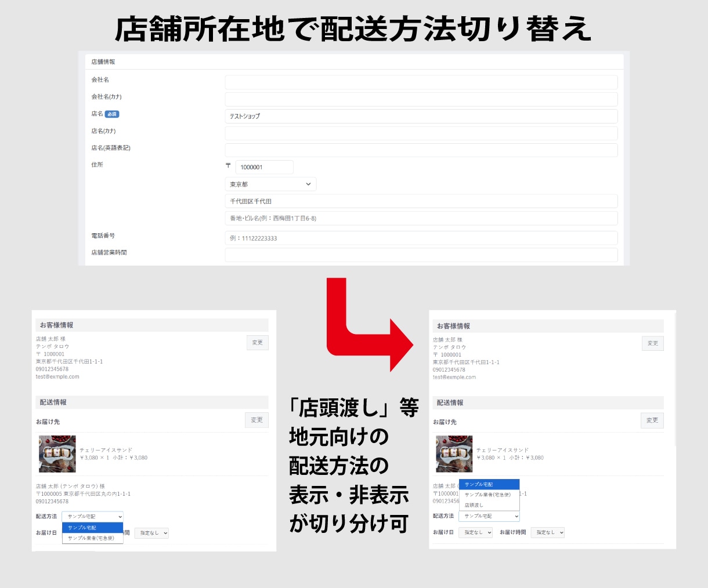This screenshot has width=708, height=588.
Task: Click the postal code field showing 1000001
Action: tap(264, 167)
